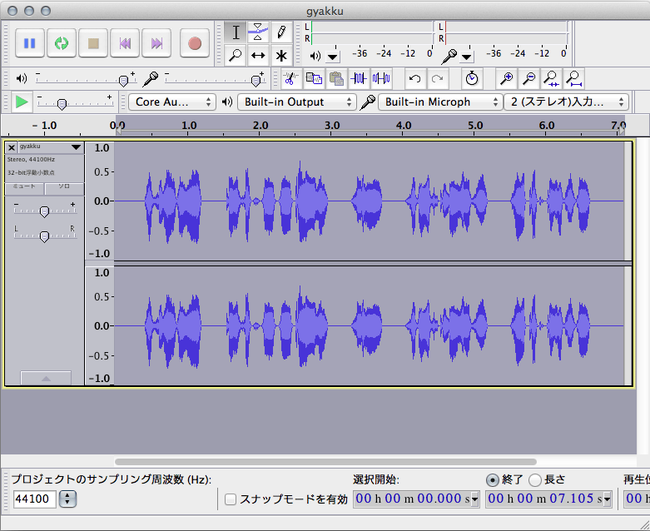650x531 pixels.
Task: Click the lower channel vertical scale
Action: click(x=99, y=326)
